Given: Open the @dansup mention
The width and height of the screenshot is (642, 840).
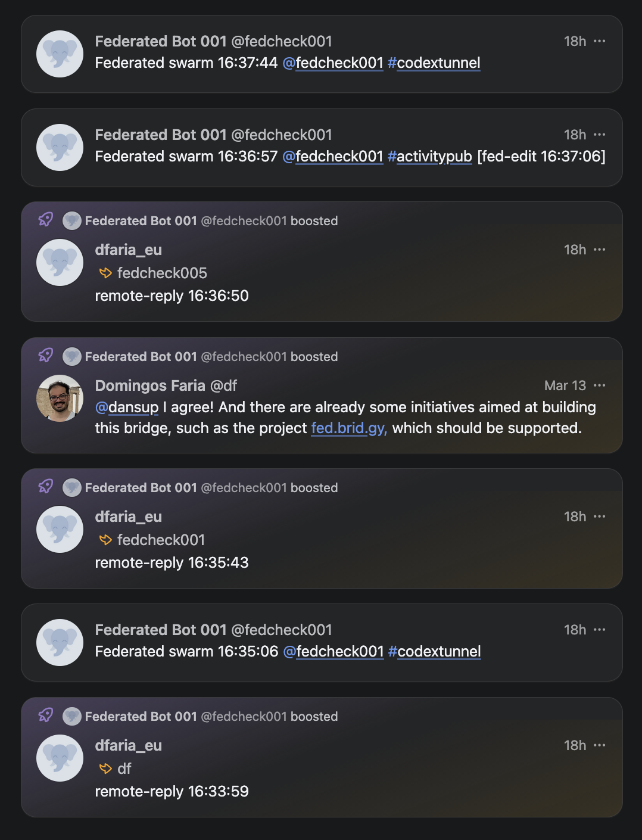Looking at the screenshot, I should (x=127, y=407).
